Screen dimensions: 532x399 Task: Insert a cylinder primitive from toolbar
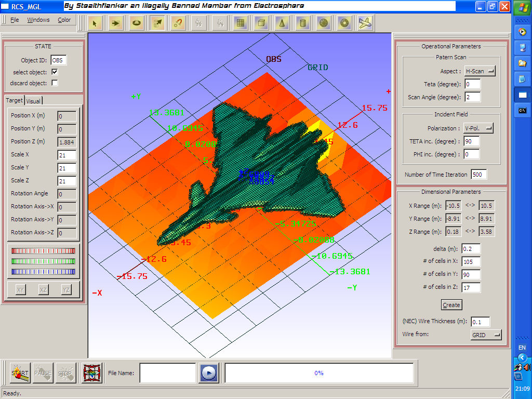303,23
